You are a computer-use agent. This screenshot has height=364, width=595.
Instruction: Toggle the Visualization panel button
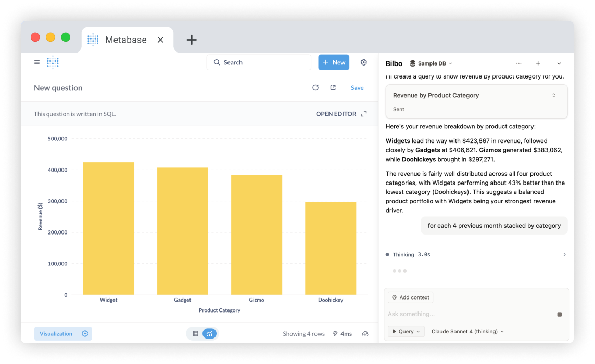tap(56, 334)
